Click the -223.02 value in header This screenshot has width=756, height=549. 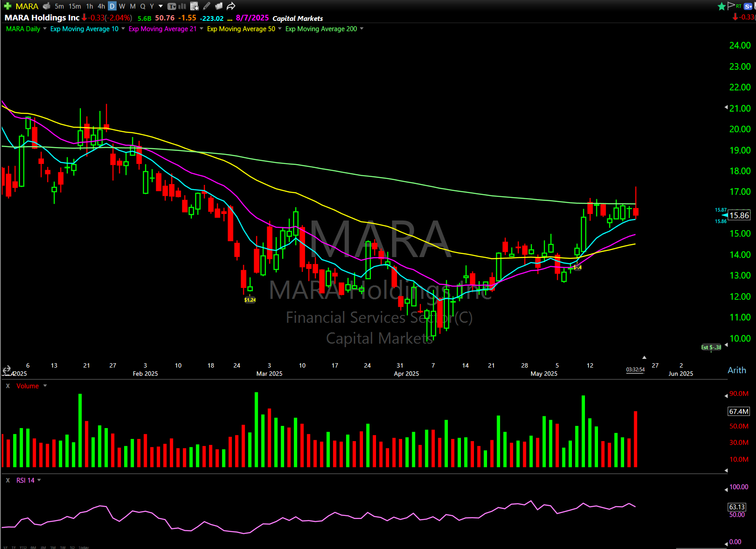pos(212,18)
